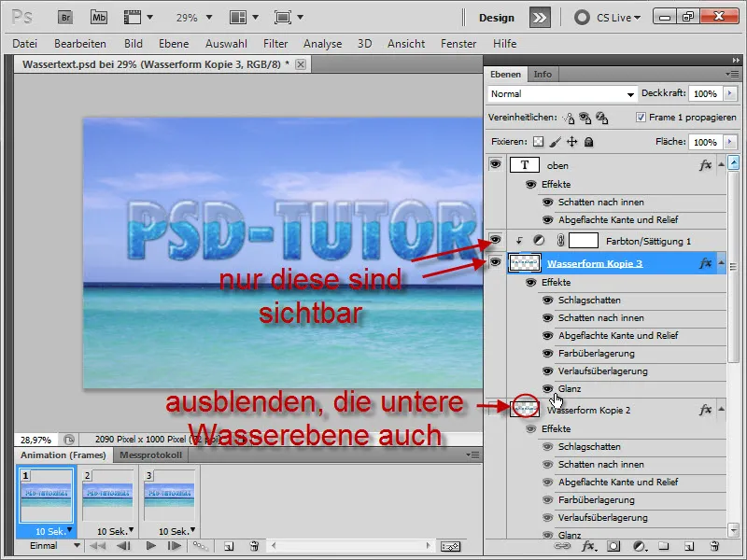
Task: Create a new layer group folder
Action: point(664,546)
